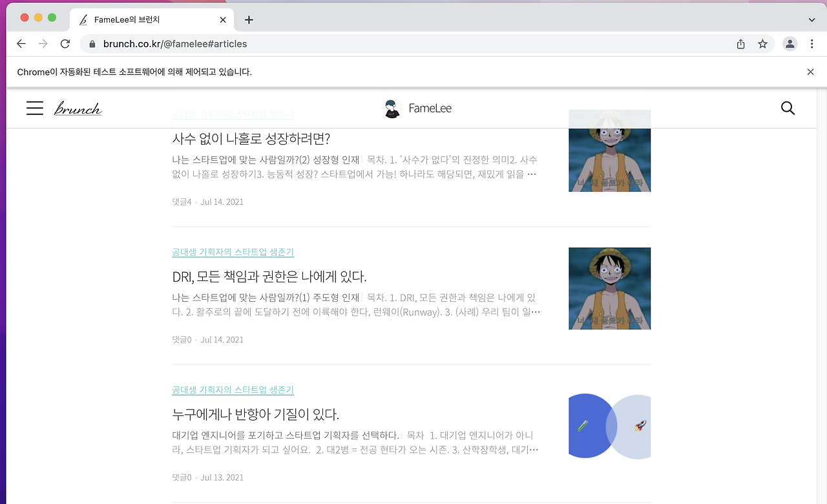Open series link above '누구에게나 반항아 기질이 있다.'
827x504 pixels.
coord(233,390)
